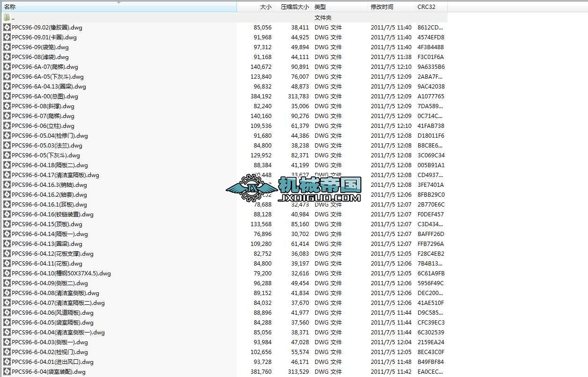Select the PPCS96-08(滤袋).dwg DWG icon
Screen dimensions: 588x377
[7, 57]
